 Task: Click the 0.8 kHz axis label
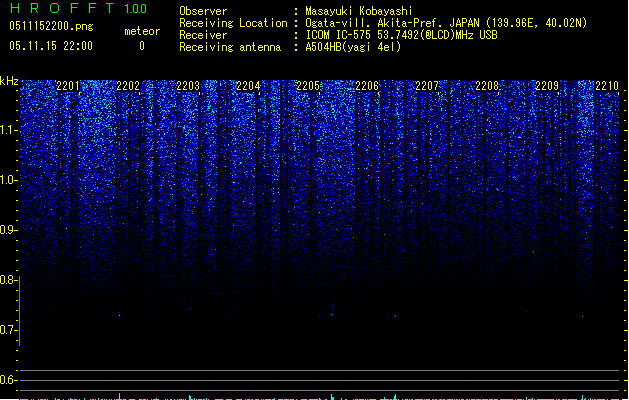tap(8, 280)
